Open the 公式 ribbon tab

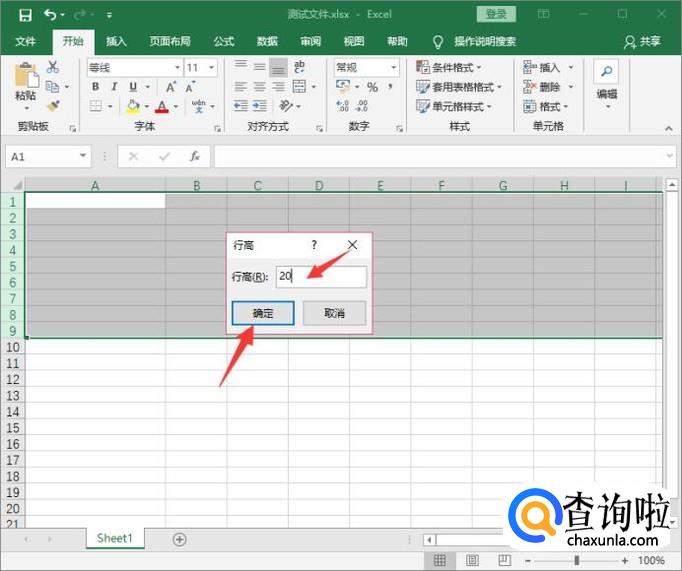pos(224,41)
